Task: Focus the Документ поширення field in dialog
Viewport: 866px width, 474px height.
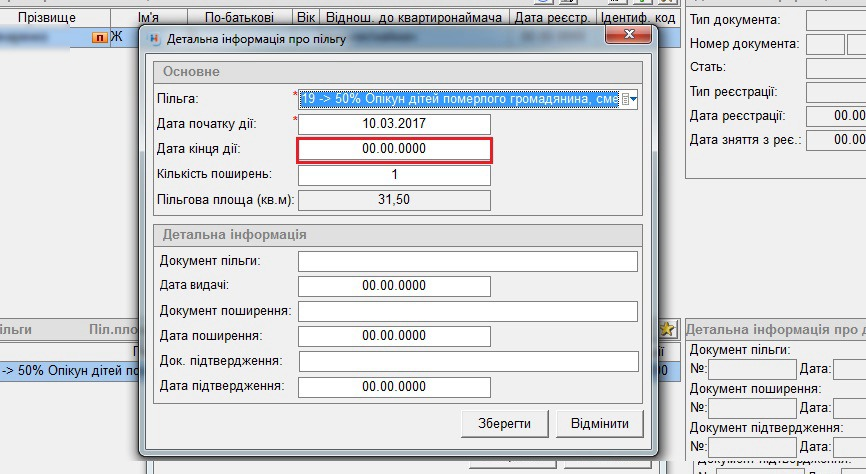Action: tap(467, 311)
